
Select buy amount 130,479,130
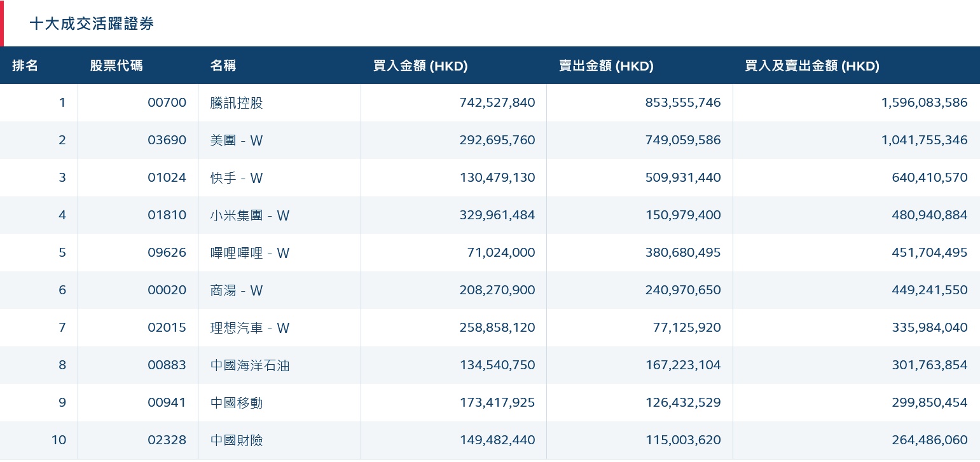pyautogui.click(x=497, y=178)
